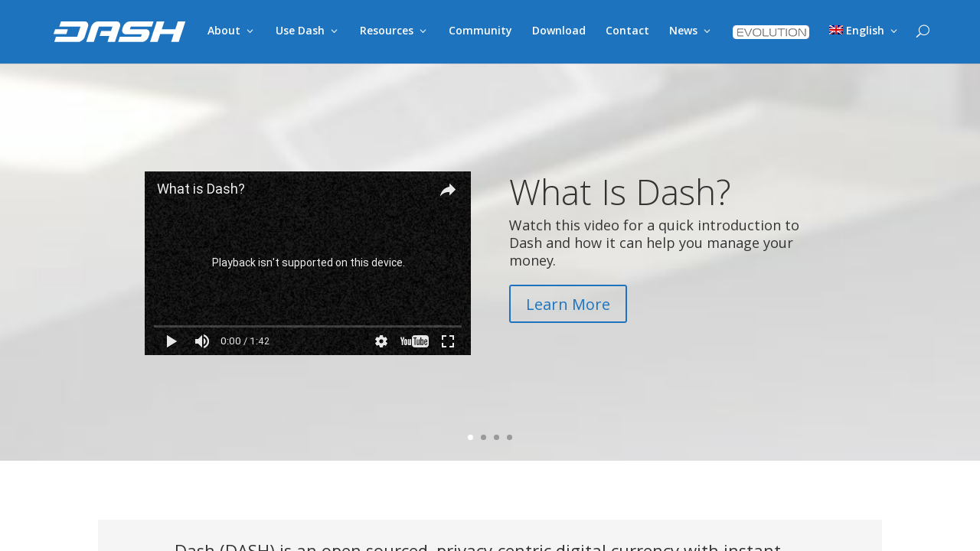
Task: Click the What Is Dash? slide heading
Action: tap(620, 192)
